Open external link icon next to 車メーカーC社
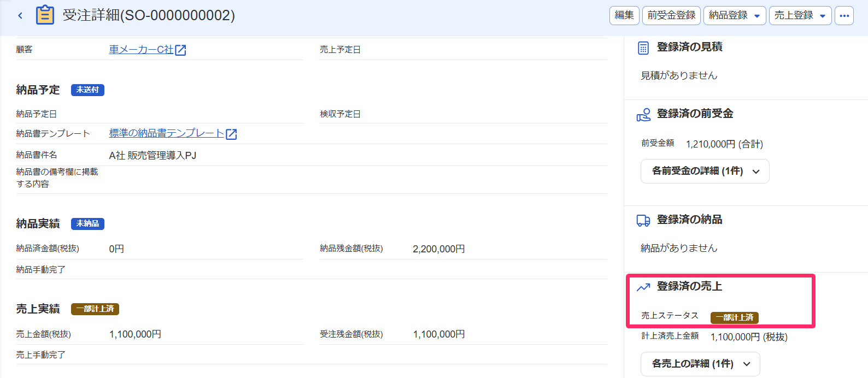The height and width of the screenshot is (378, 868). [180, 50]
